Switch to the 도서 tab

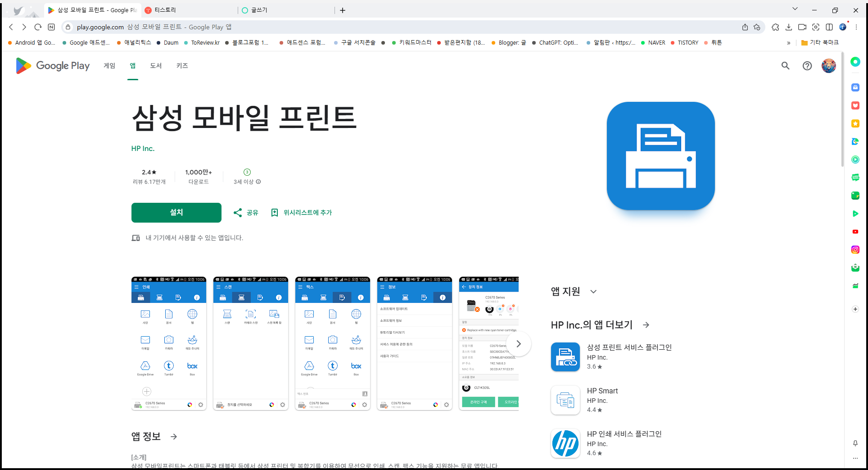(155, 66)
